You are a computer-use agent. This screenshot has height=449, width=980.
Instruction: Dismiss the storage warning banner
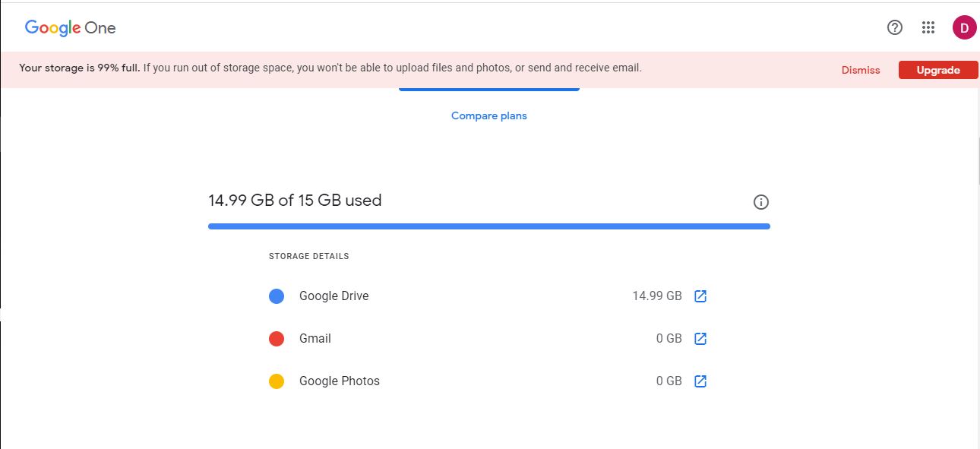[860, 69]
